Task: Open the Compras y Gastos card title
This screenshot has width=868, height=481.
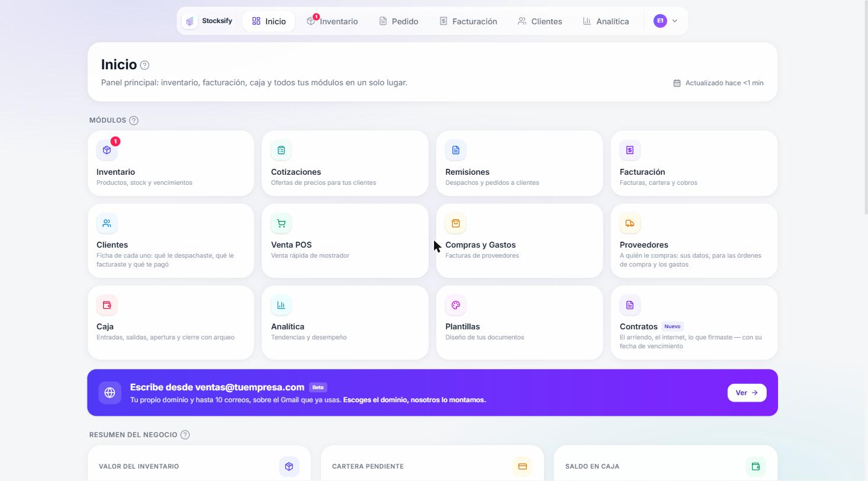Action: point(480,245)
